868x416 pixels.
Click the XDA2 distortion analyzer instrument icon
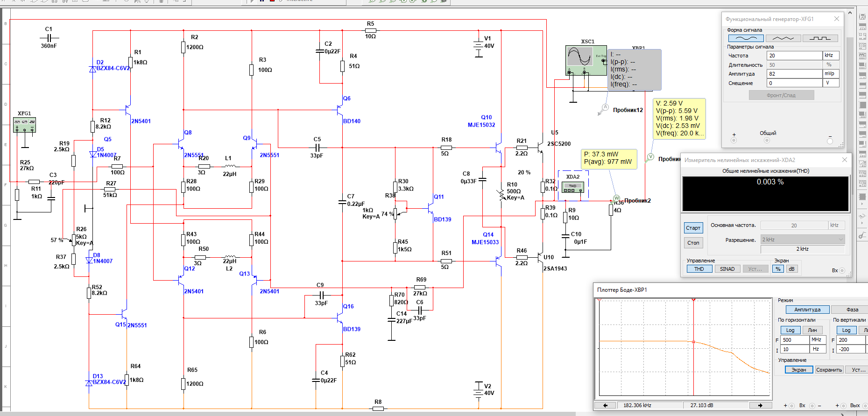pyautogui.click(x=573, y=187)
